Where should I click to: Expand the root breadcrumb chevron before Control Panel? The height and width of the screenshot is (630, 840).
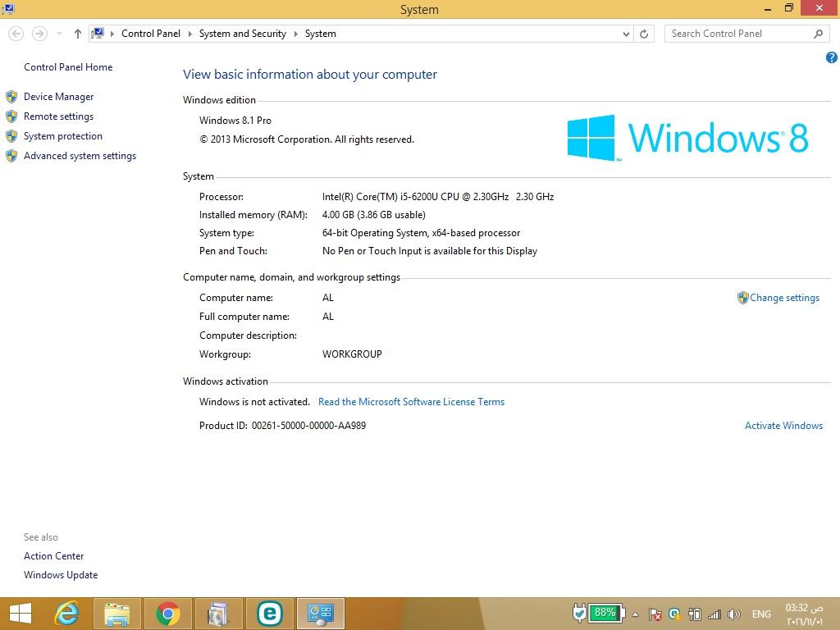(112, 34)
